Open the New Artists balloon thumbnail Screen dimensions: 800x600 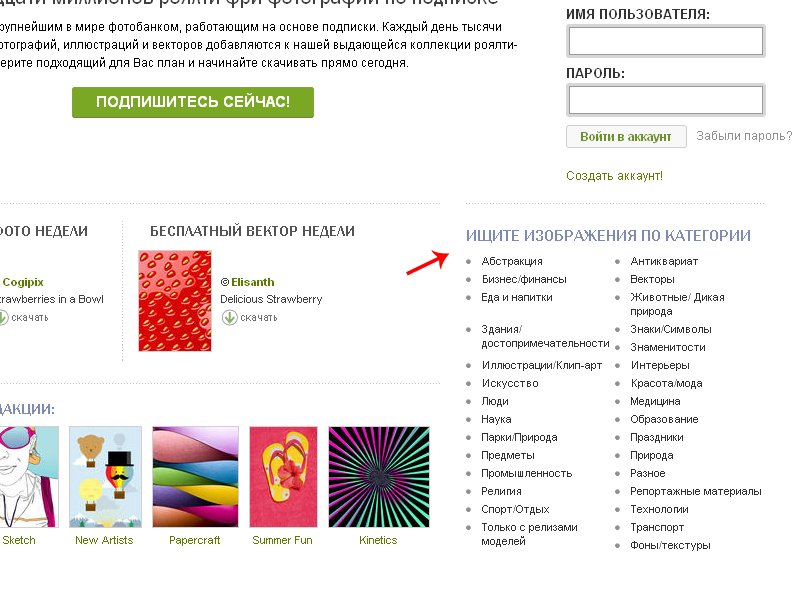105,477
